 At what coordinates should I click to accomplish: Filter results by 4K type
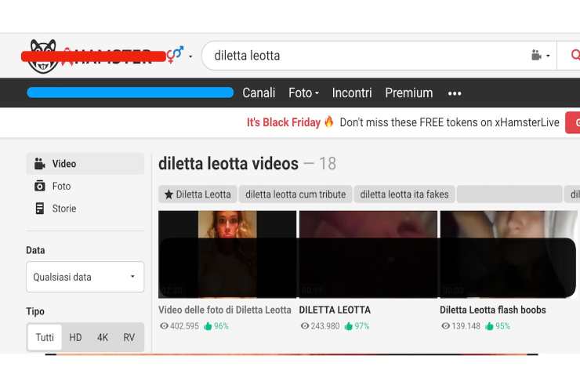pos(103,337)
